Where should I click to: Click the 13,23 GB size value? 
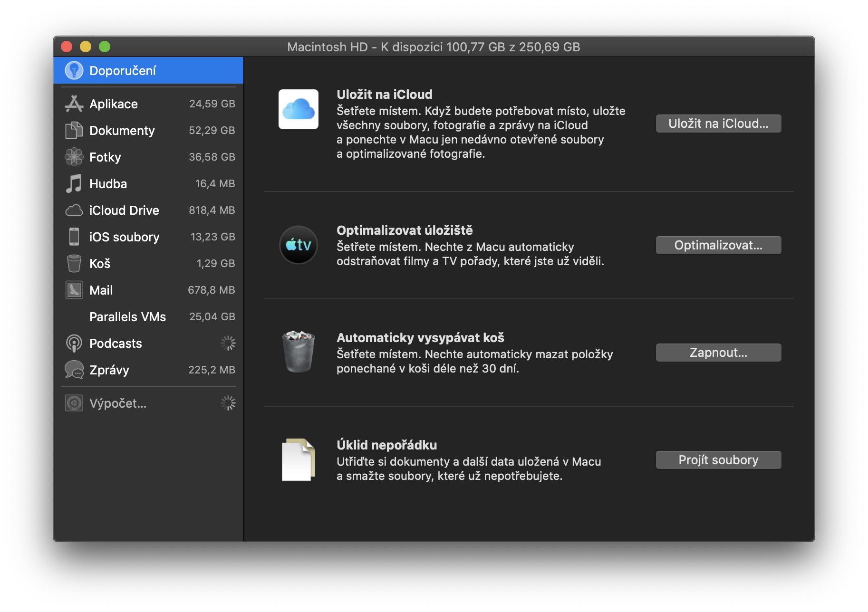coord(212,237)
